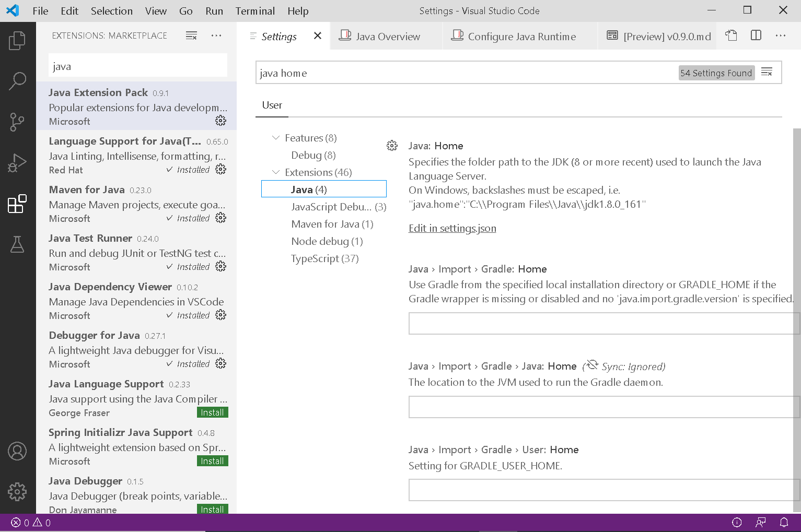Click Edit in settings.json link

[x=452, y=228]
